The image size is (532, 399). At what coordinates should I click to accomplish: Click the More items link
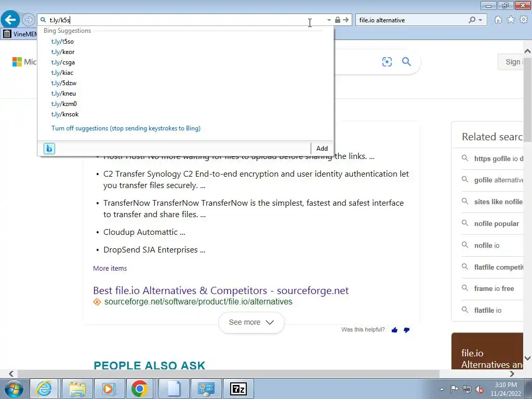click(110, 269)
